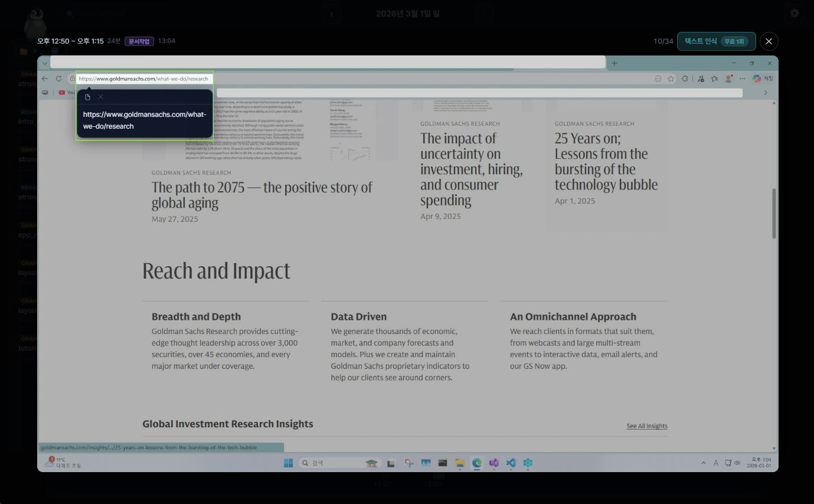Image resolution: width=814 pixels, height=504 pixels.
Task: Open the media control music note icon
Action: click(701, 78)
